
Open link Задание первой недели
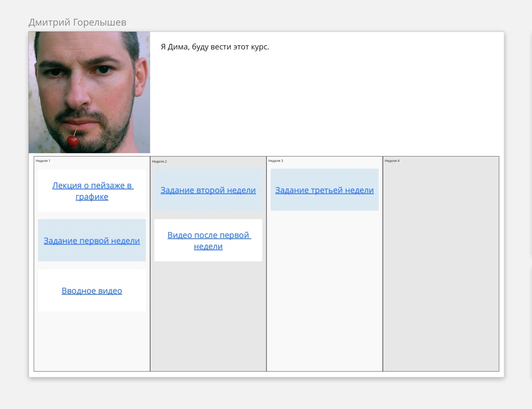point(92,241)
